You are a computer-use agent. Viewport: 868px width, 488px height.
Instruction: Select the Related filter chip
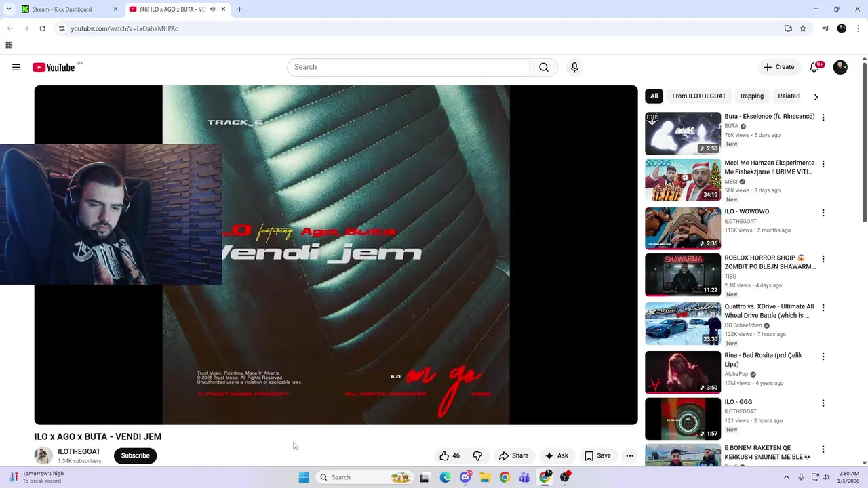click(x=789, y=96)
